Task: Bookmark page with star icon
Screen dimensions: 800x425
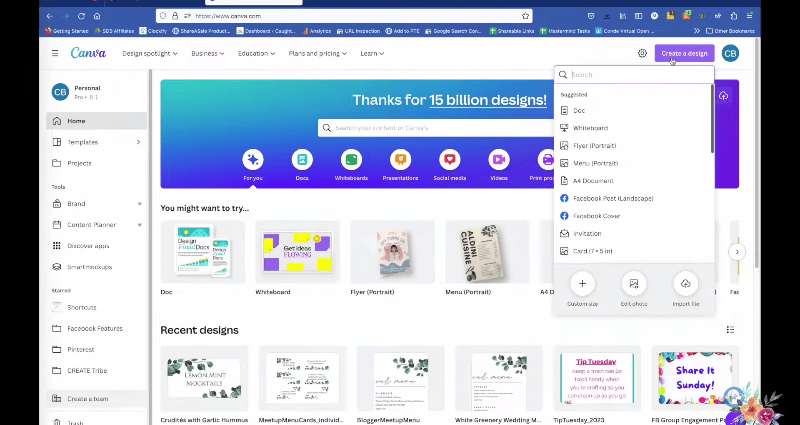Action: coord(526,16)
